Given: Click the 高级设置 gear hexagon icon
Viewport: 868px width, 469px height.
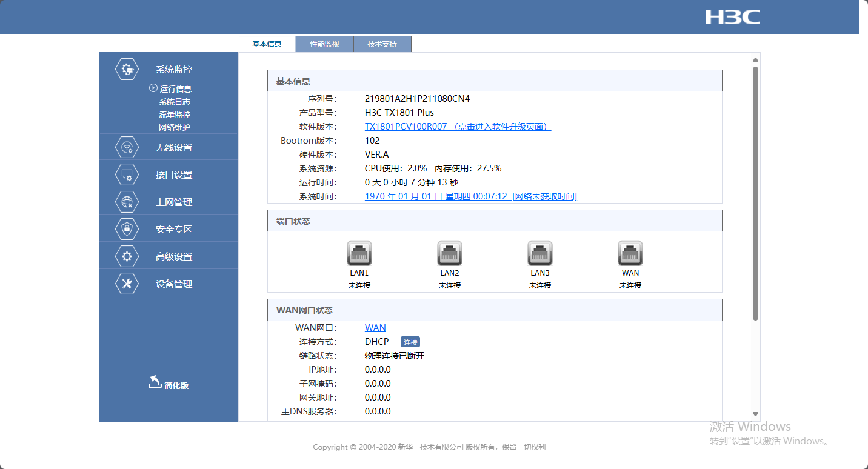Looking at the screenshot, I should (x=127, y=256).
